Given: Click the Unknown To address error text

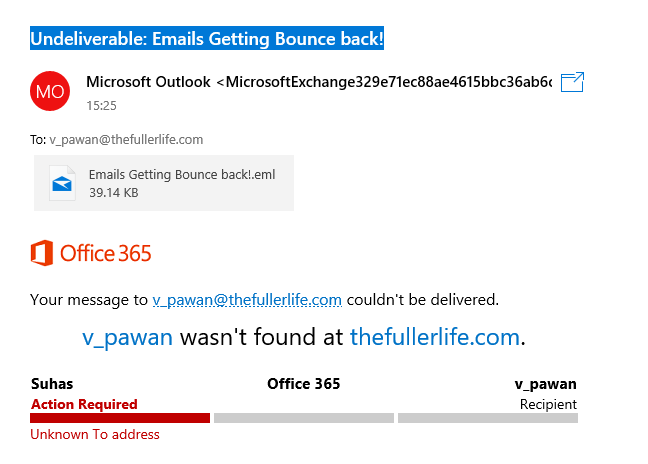Looking at the screenshot, I should (x=95, y=435).
